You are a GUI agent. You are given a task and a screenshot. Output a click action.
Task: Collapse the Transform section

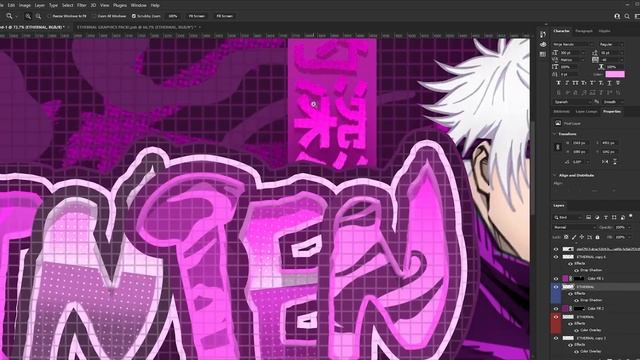tap(555, 134)
